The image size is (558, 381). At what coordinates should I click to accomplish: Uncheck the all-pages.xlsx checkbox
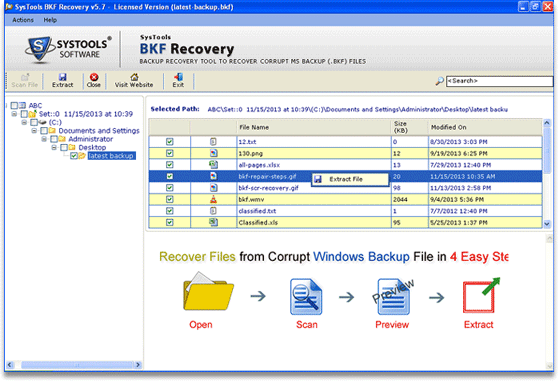(170, 165)
